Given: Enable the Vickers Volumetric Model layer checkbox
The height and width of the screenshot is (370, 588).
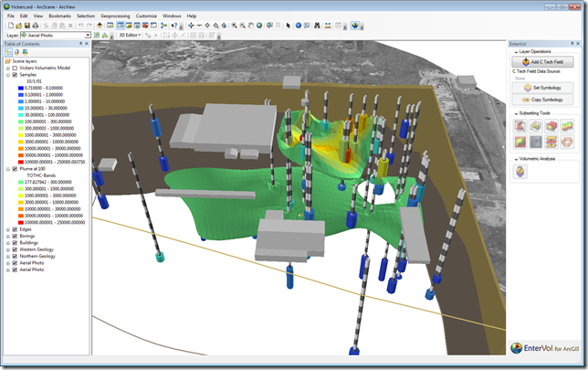Looking at the screenshot, I should [x=14, y=69].
